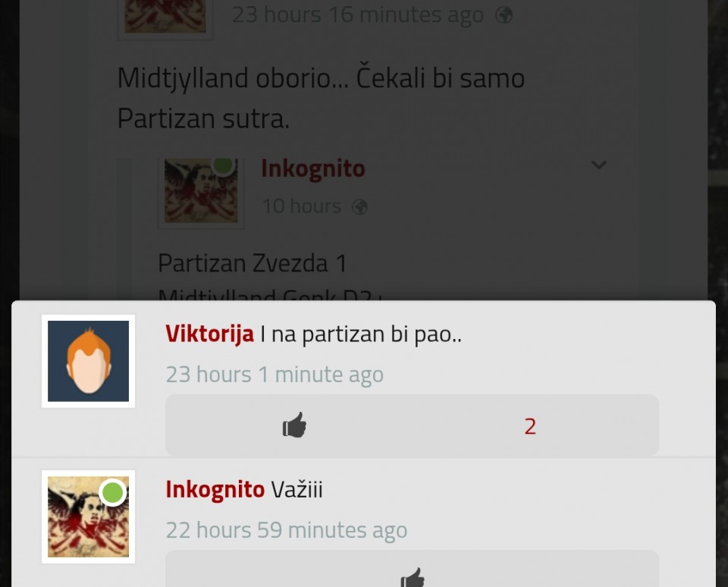Click globe icon beside 23 hours 16 minutes
This screenshot has width=728, height=587.
point(504,15)
